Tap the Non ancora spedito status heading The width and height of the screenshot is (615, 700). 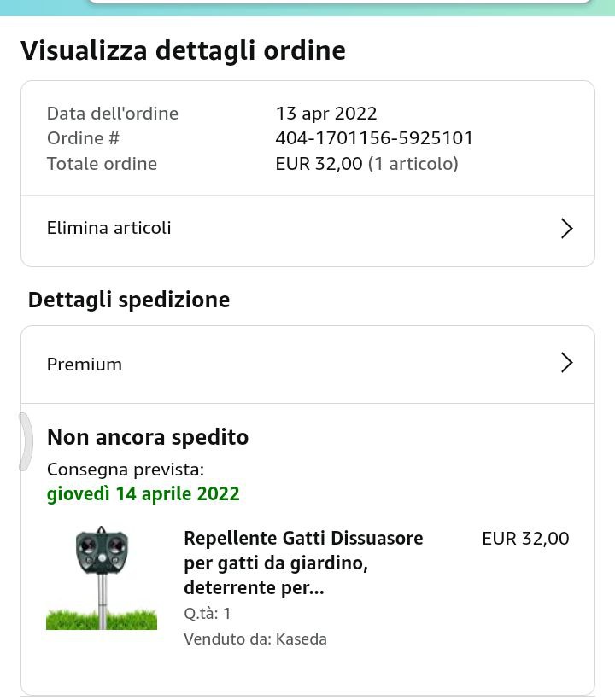point(147,437)
